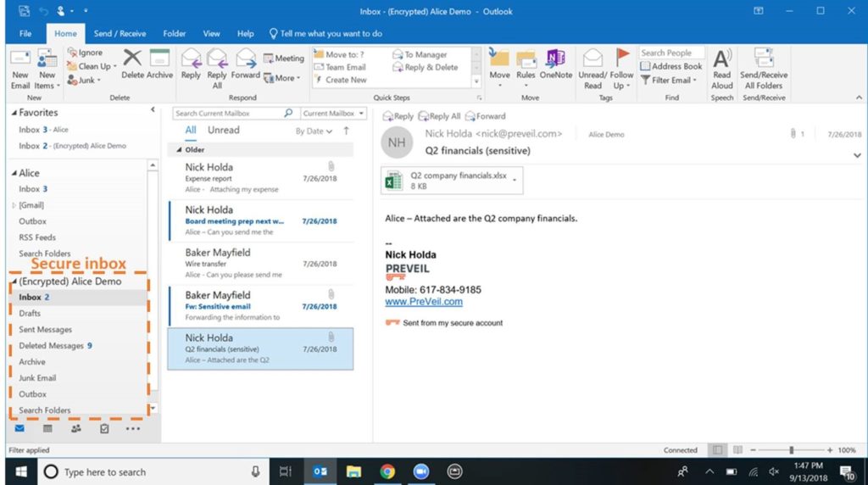This screenshot has height=485, width=868.
Task: Delete the selected message
Action: click(132, 64)
